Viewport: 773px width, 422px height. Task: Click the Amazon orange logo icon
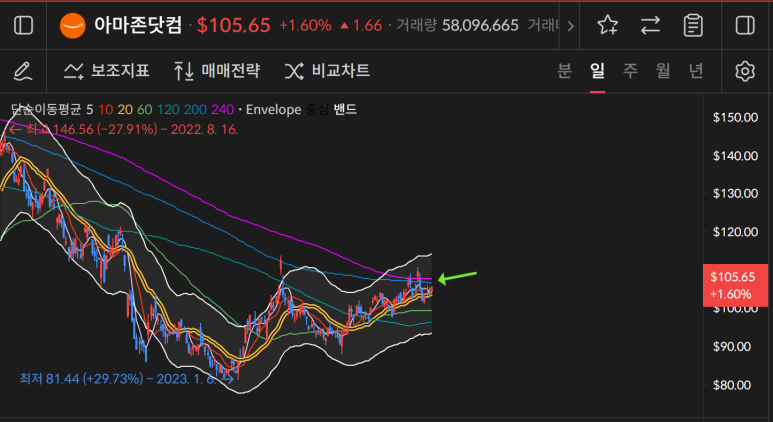click(72, 26)
